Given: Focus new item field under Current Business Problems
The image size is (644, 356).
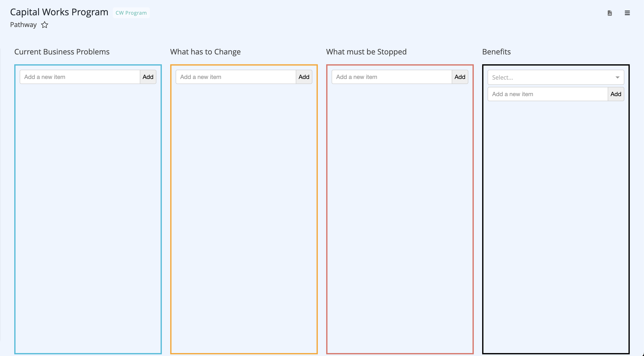Looking at the screenshot, I should coord(80,77).
